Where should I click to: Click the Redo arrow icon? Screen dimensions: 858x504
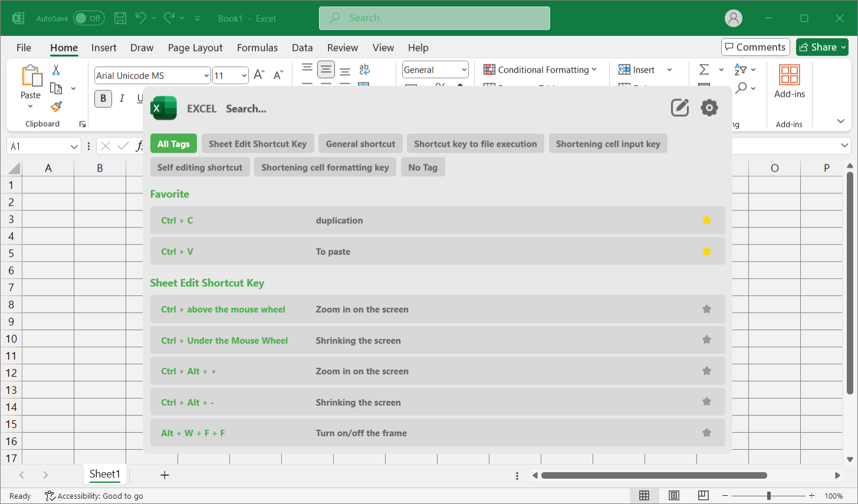pyautogui.click(x=169, y=18)
